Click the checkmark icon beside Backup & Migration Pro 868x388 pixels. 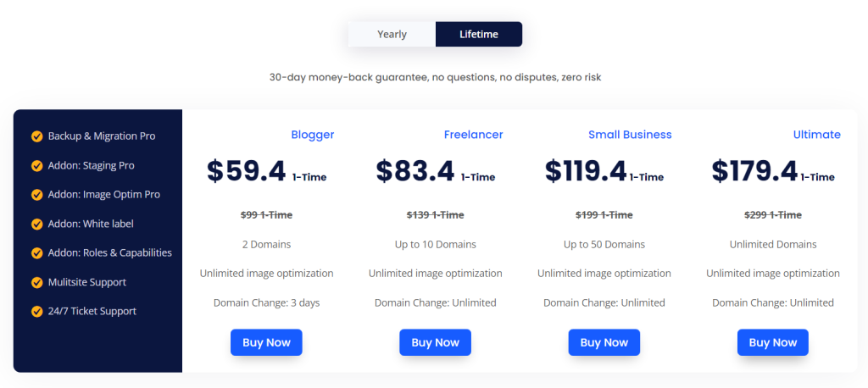coord(36,136)
